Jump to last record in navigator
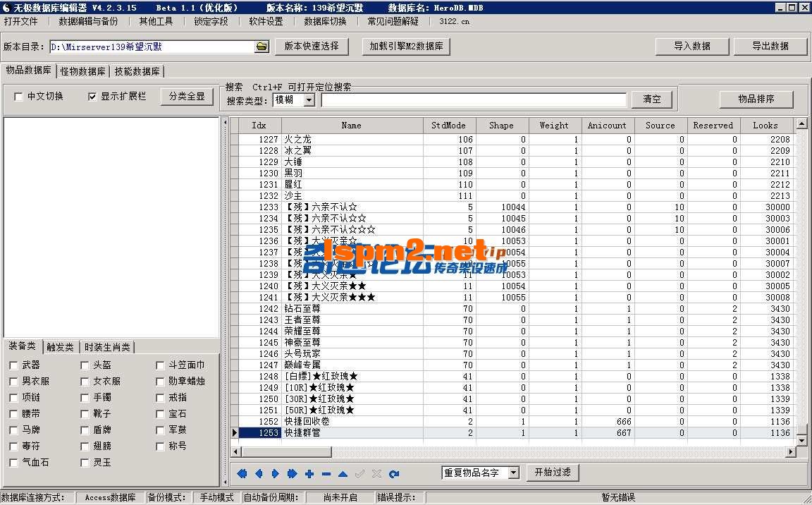Viewport: 812px width, 505px height. (x=292, y=474)
